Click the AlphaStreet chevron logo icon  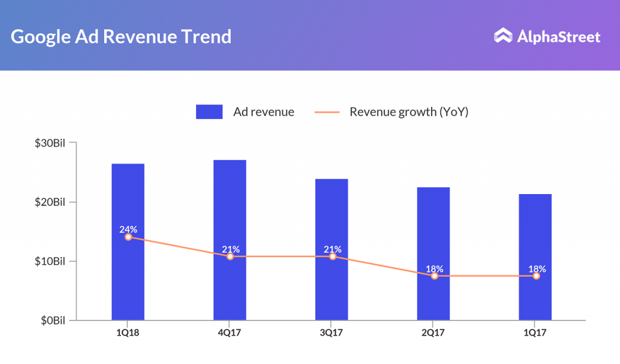pos(503,36)
